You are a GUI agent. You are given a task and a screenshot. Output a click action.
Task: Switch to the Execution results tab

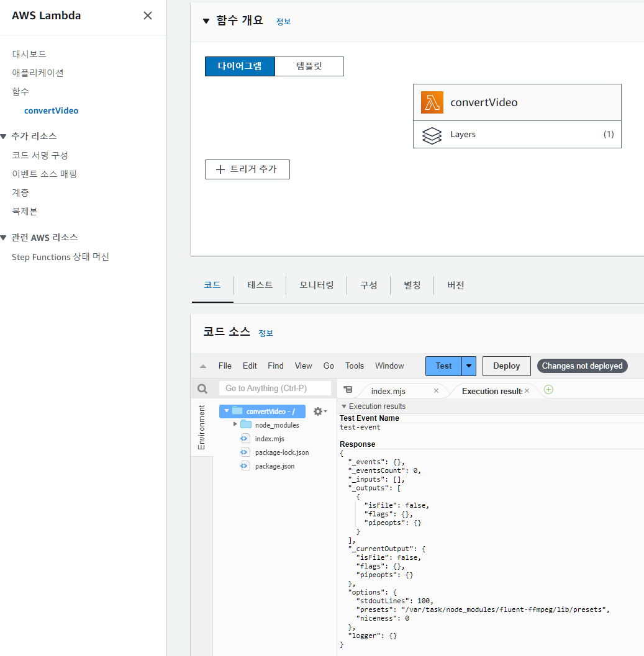point(492,391)
